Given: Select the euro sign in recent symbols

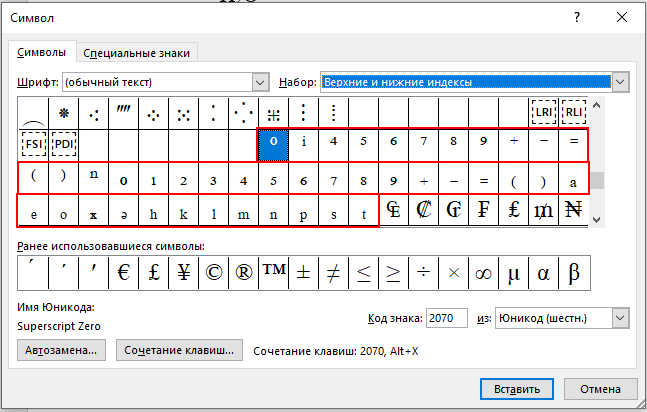Looking at the screenshot, I should (x=124, y=273).
